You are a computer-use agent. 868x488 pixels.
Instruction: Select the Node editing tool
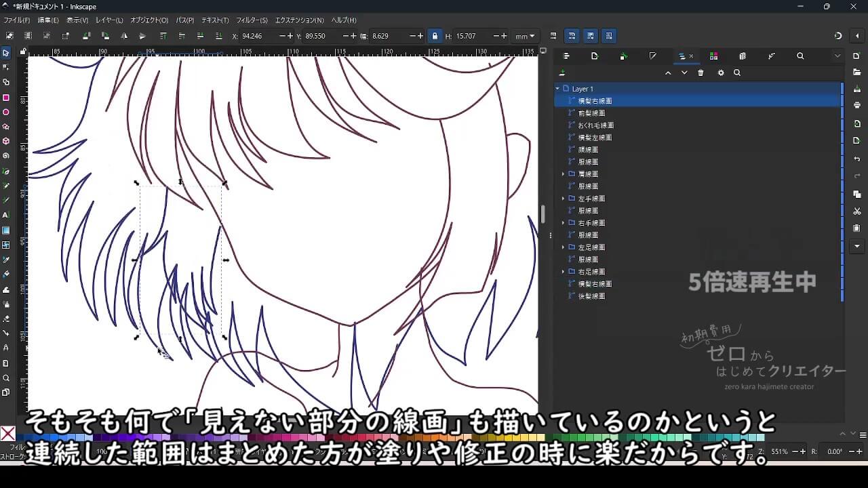click(x=6, y=67)
